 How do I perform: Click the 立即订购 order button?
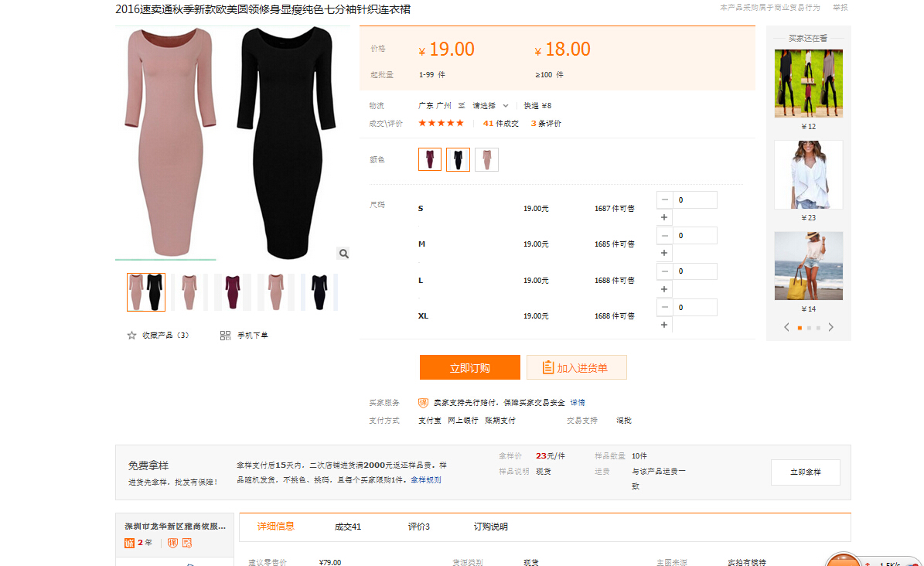coord(470,368)
